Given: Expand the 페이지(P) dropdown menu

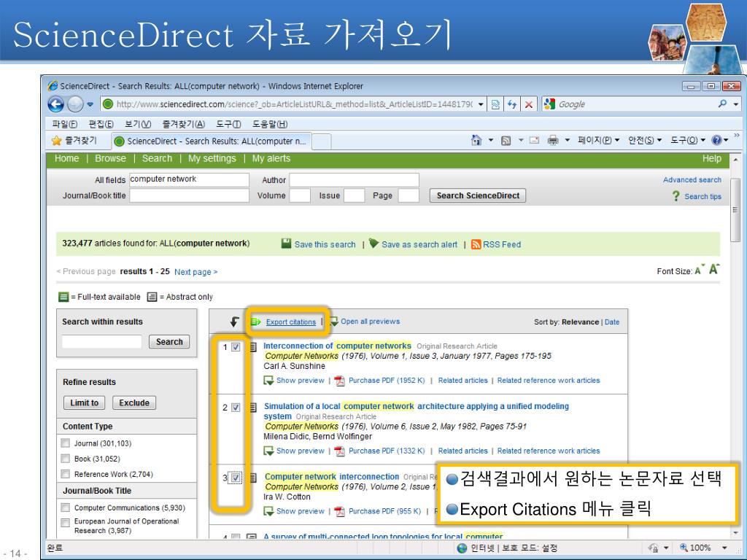Looking at the screenshot, I should (x=598, y=140).
